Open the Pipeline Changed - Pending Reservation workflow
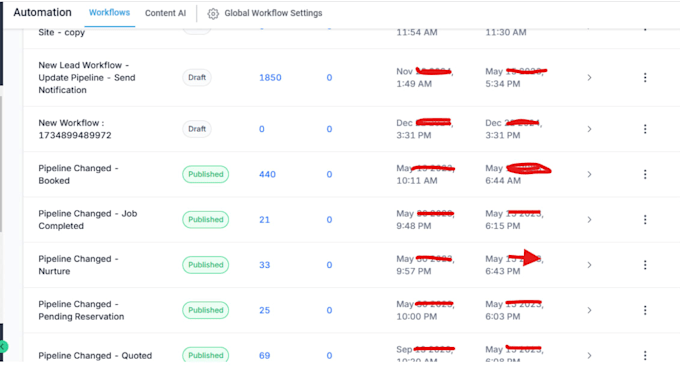 click(81, 310)
